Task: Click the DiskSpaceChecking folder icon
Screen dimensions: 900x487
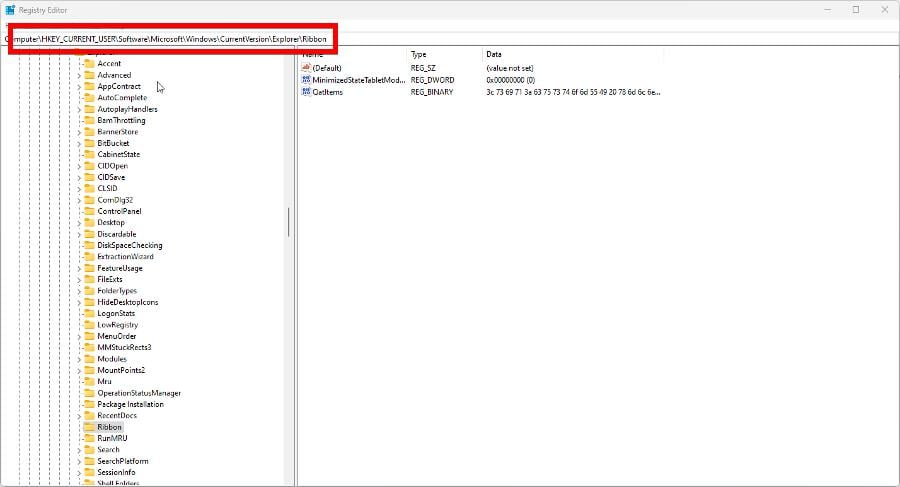Action: [89, 245]
